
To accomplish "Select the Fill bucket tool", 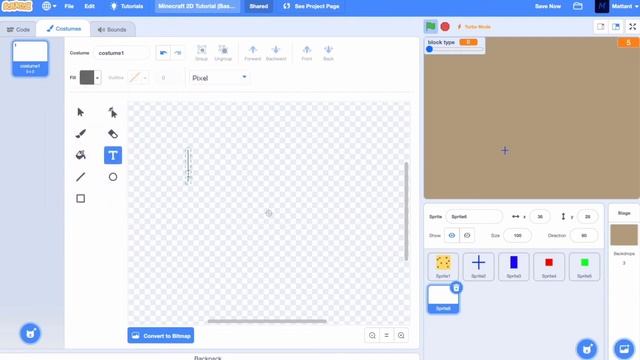I will pos(80,155).
